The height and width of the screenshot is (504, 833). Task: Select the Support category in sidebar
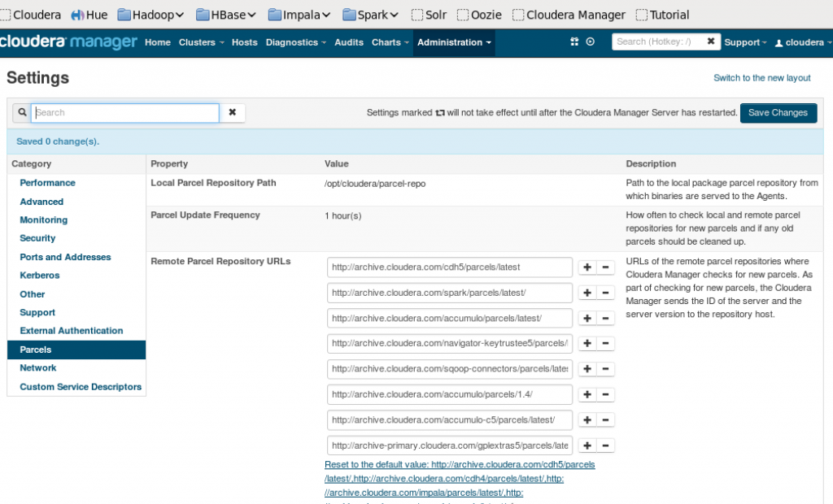pyautogui.click(x=37, y=313)
